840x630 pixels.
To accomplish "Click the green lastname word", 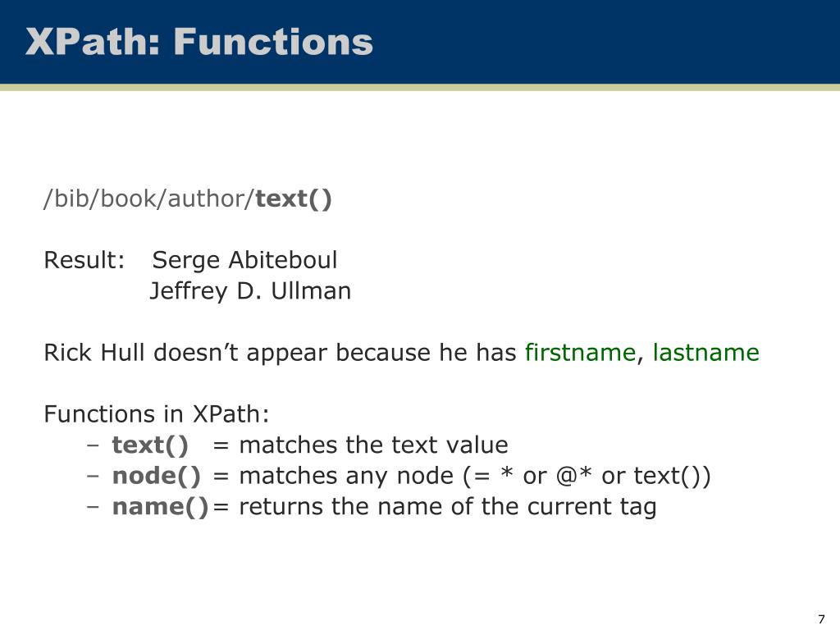I will 706,353.
